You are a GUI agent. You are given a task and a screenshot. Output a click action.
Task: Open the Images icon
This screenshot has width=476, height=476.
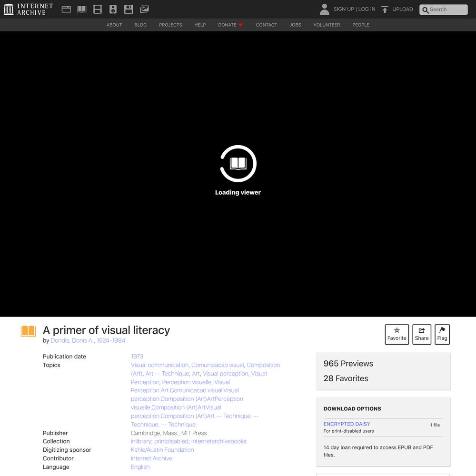[x=144, y=10]
